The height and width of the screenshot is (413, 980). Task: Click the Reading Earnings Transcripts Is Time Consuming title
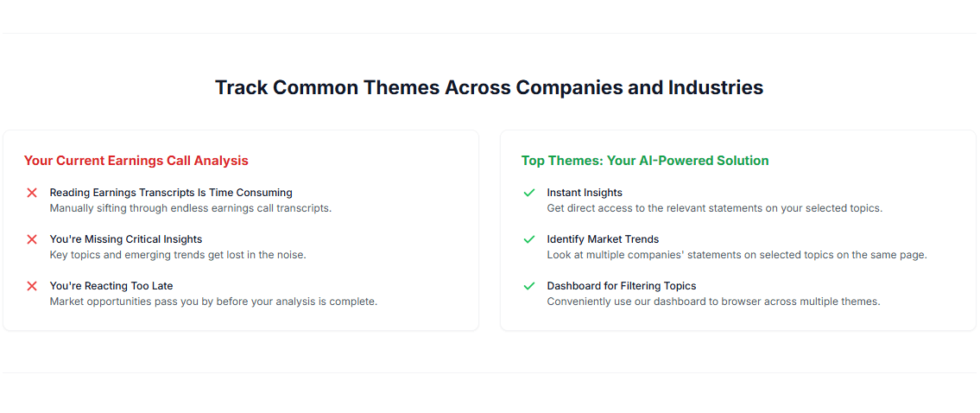coord(171,193)
